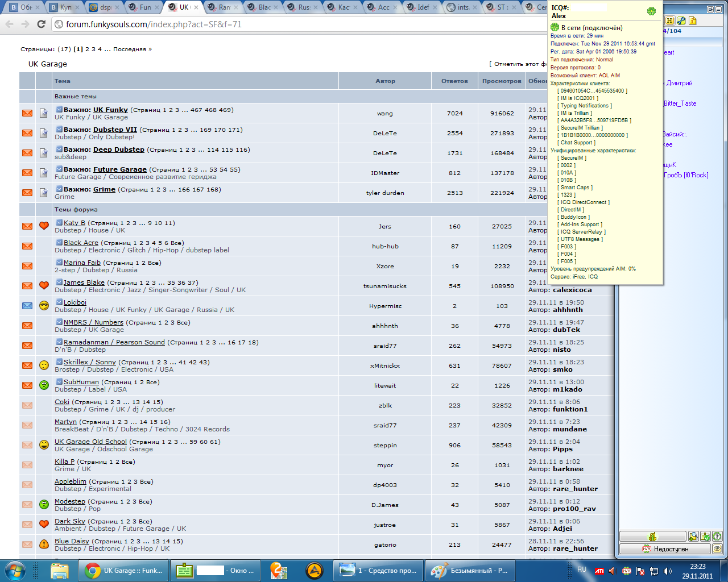Click the warning icon on Blue Daisy row

click(44, 544)
